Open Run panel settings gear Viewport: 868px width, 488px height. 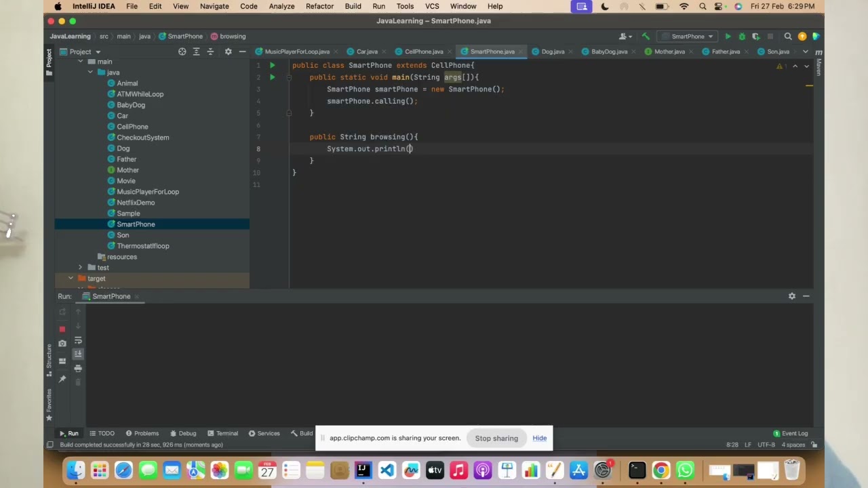791,296
